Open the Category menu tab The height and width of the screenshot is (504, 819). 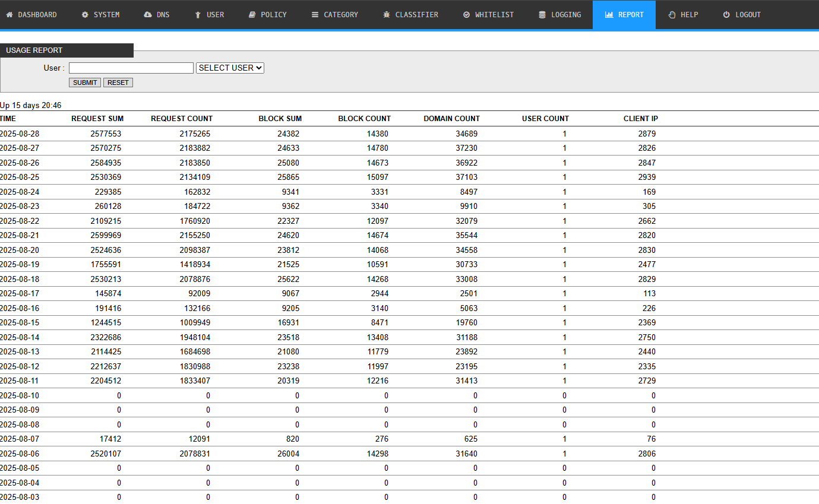[x=335, y=15]
